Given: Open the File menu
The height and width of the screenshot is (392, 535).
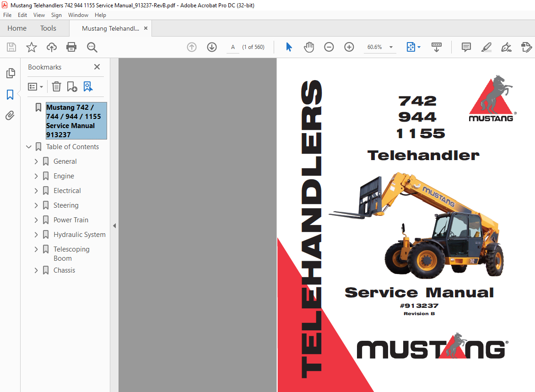Looking at the screenshot, I should coord(7,15).
